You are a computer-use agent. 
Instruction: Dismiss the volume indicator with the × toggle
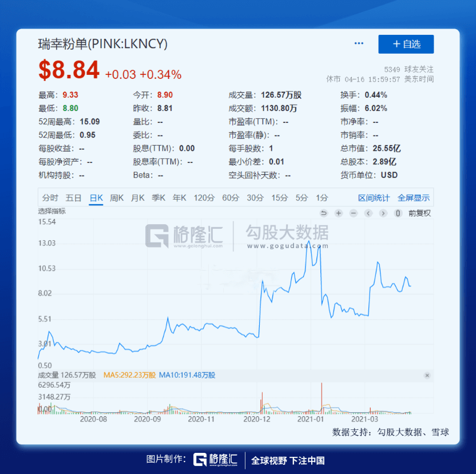427,376
